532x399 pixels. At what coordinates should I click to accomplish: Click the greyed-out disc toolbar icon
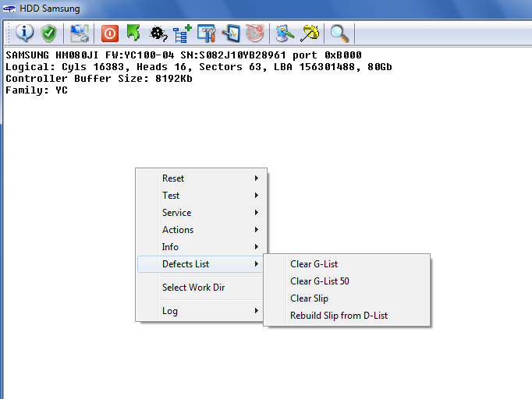[x=255, y=34]
